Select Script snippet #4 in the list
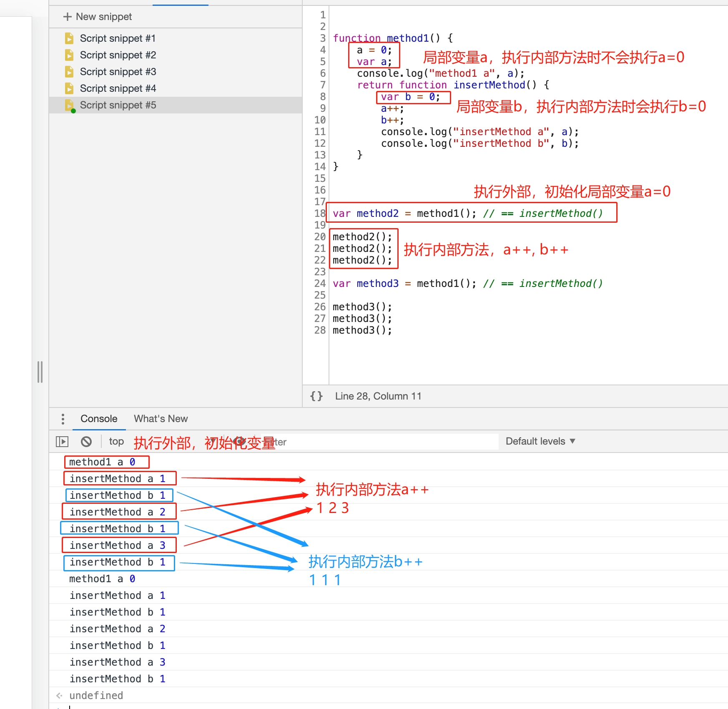The width and height of the screenshot is (728, 709). click(118, 88)
